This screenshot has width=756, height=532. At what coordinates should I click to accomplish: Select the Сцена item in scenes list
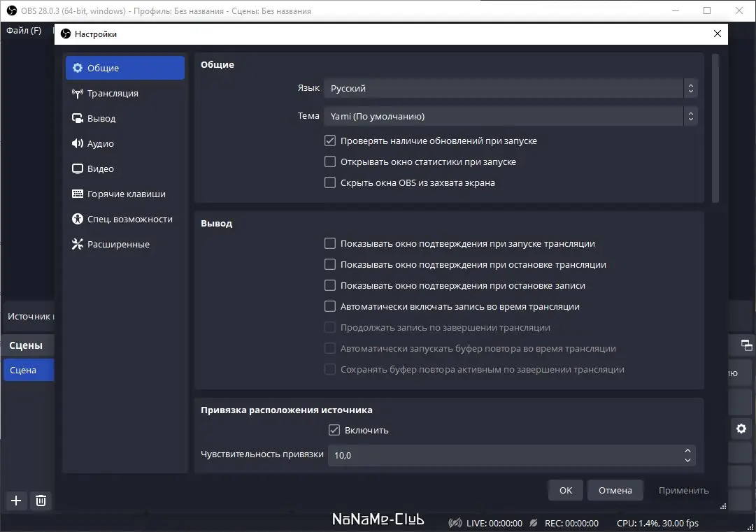pyautogui.click(x=29, y=370)
